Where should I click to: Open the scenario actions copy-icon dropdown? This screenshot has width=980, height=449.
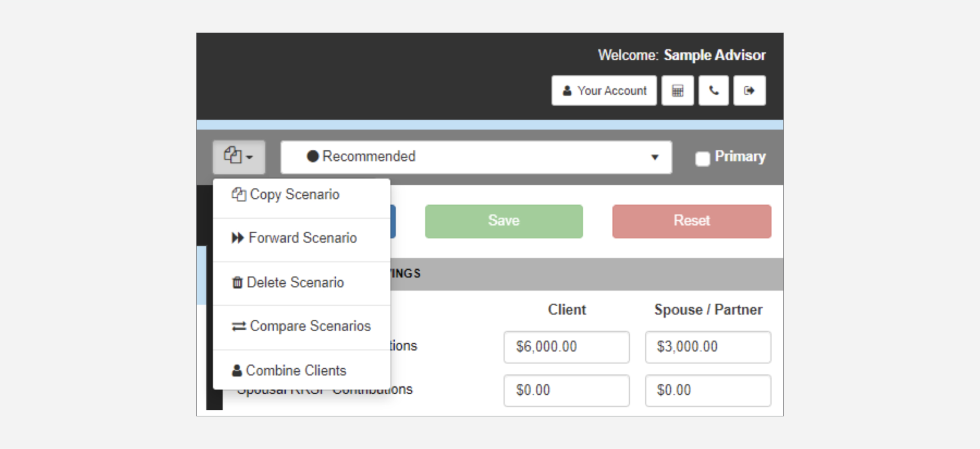(x=238, y=156)
